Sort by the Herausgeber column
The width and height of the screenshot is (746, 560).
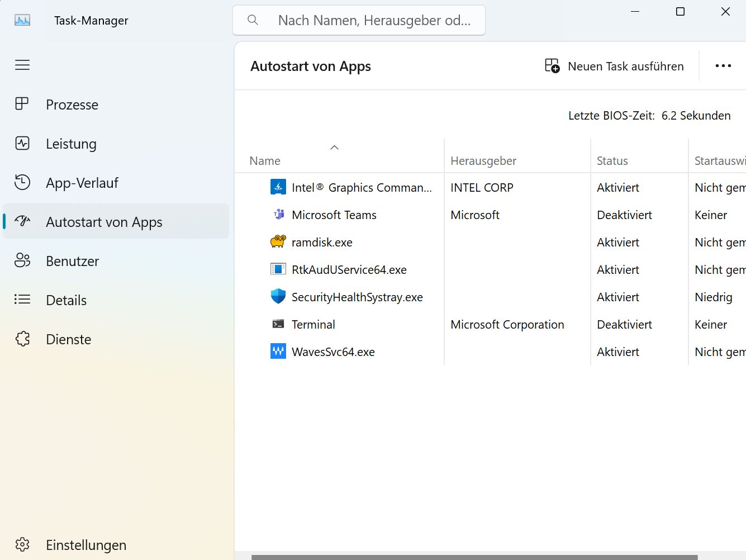point(483,161)
